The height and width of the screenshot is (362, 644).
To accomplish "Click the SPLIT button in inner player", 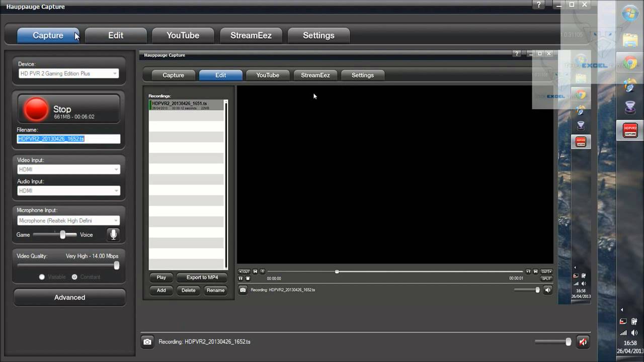I will pyautogui.click(x=546, y=279).
